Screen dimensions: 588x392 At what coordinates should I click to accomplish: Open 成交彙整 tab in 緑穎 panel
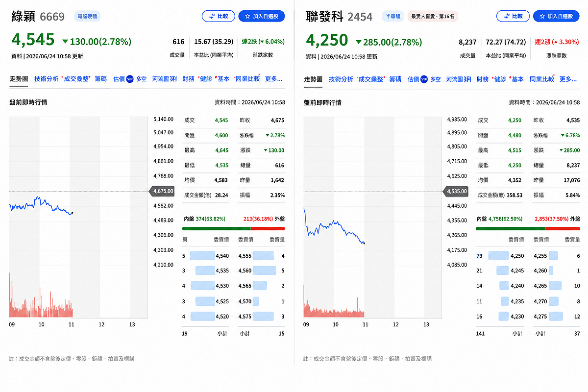76,79
